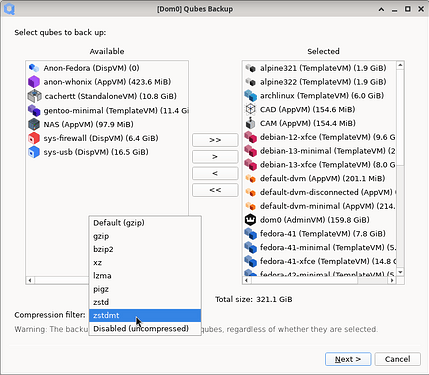This screenshot has width=429, height=375.
Task: Choose Default (gzip) compression option
Action: 145,223
